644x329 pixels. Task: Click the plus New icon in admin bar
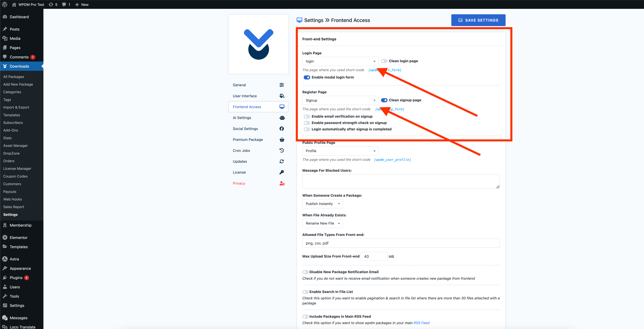pos(77,4)
